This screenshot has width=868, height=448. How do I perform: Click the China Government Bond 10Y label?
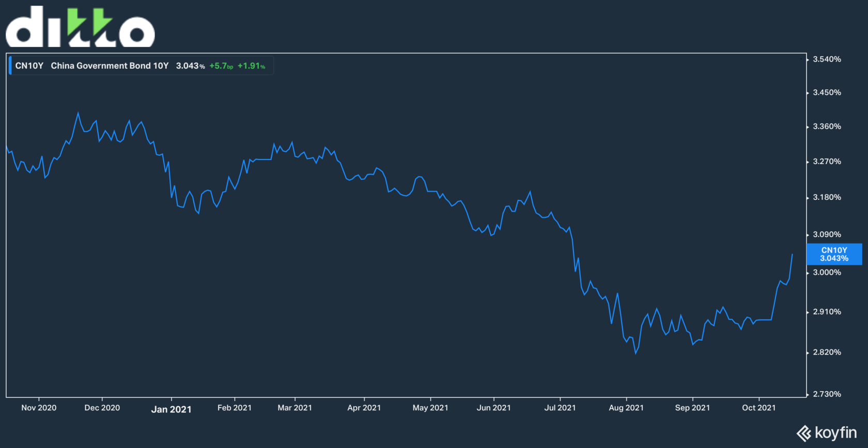(110, 66)
